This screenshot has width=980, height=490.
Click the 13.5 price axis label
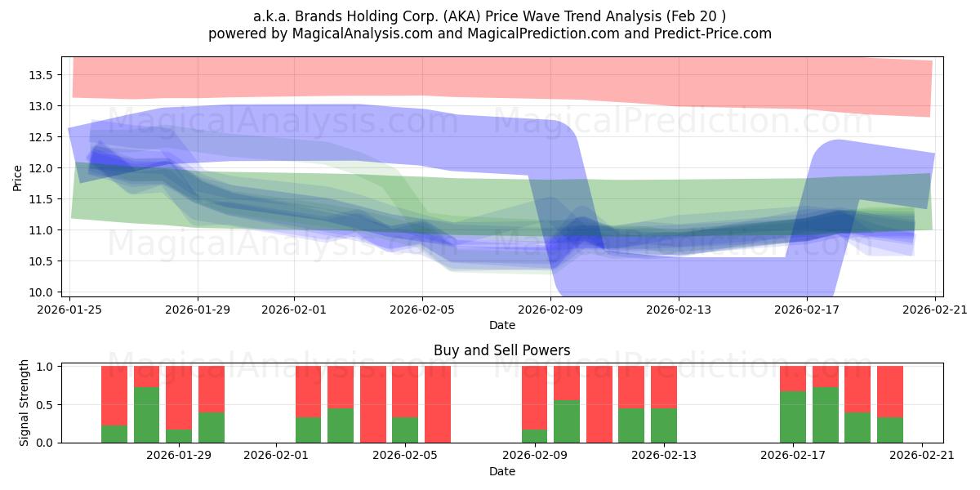coord(41,75)
